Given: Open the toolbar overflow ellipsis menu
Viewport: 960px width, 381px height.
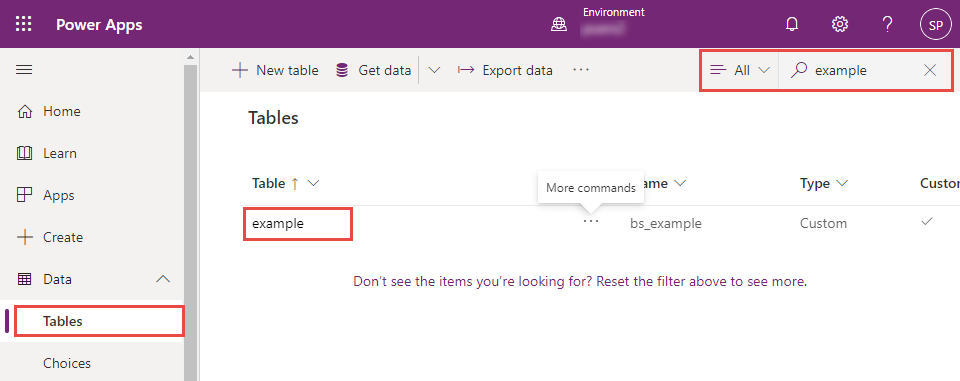Looking at the screenshot, I should [581, 70].
